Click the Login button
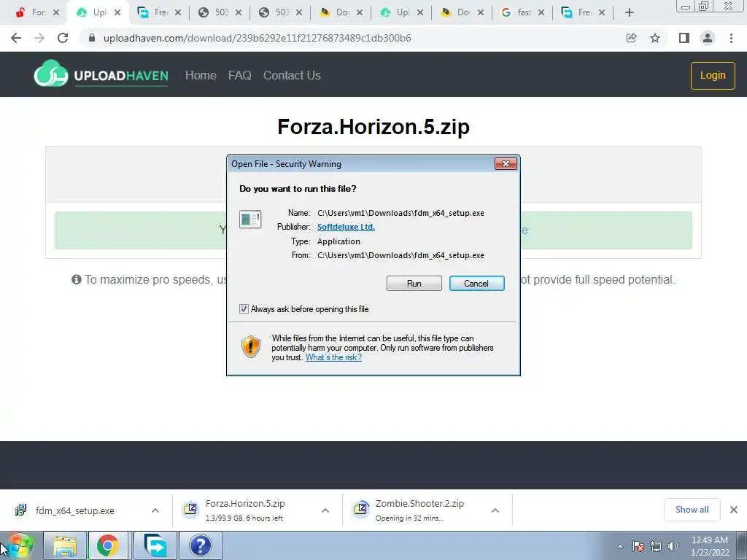 tap(713, 75)
